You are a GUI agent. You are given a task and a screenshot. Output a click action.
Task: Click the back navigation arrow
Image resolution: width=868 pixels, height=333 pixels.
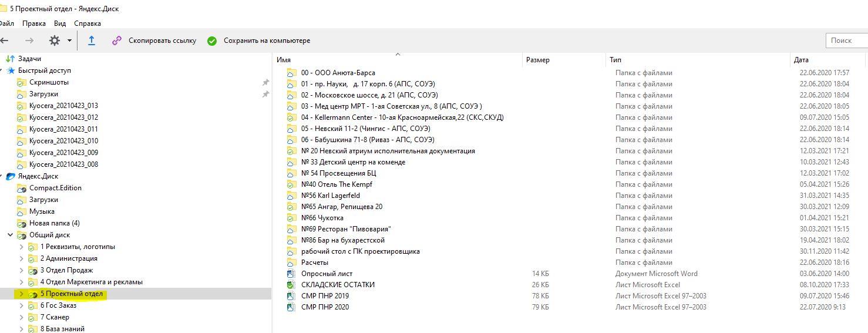[x=5, y=41]
